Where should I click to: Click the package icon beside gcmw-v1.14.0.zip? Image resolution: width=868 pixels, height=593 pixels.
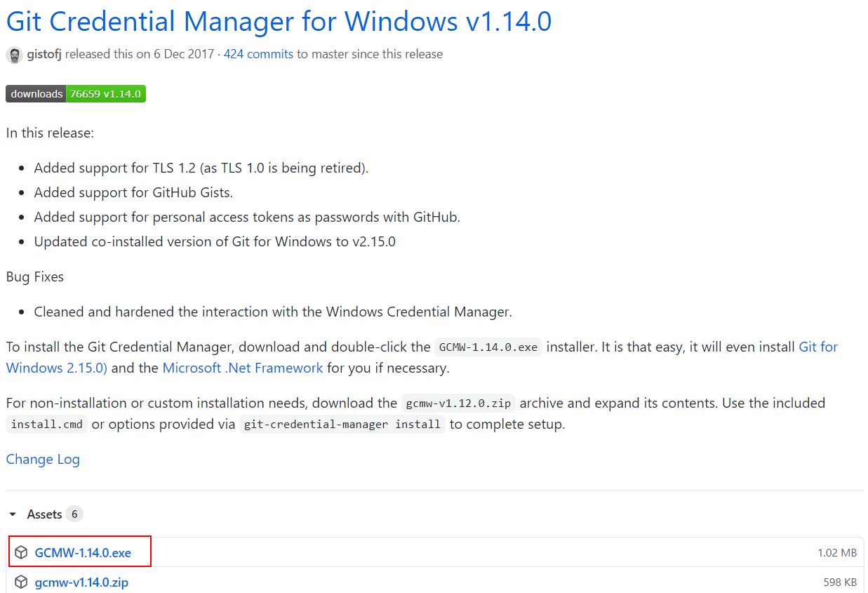point(22,582)
